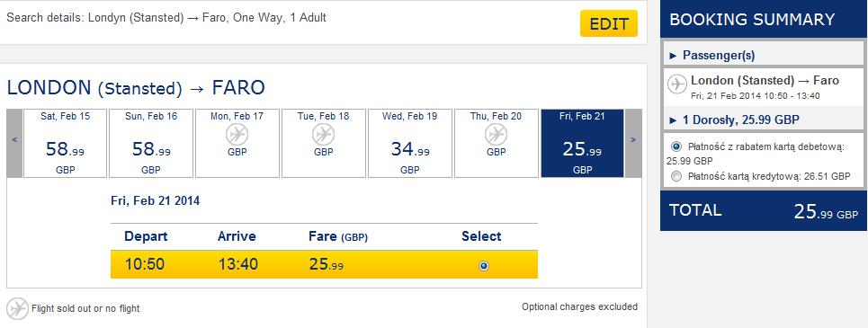Click the sold-out plane icon for Tue, Feb 18
This screenshot has height=328, width=868.
pos(323,135)
